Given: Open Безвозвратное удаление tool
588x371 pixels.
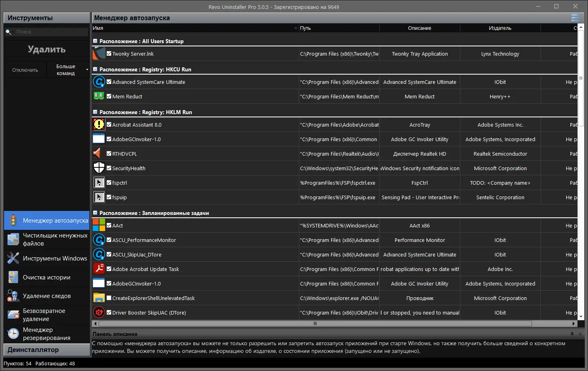Looking at the screenshot, I should coord(47,315).
